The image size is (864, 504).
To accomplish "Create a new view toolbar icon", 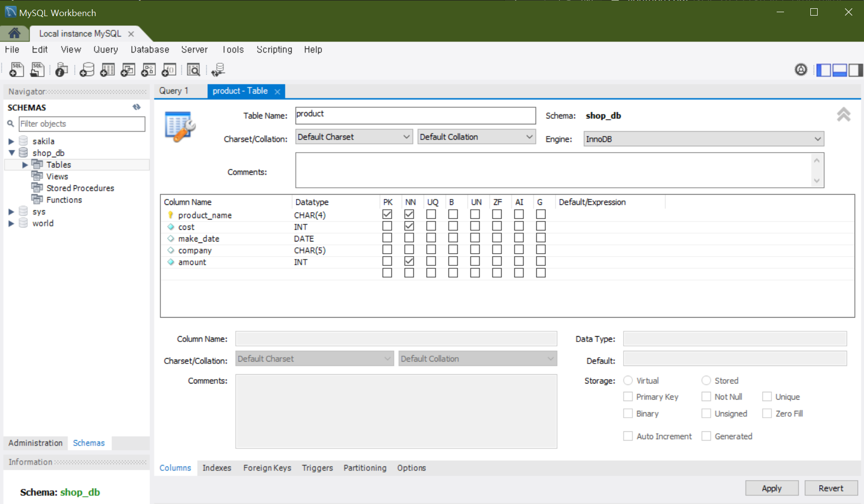I will (x=128, y=70).
